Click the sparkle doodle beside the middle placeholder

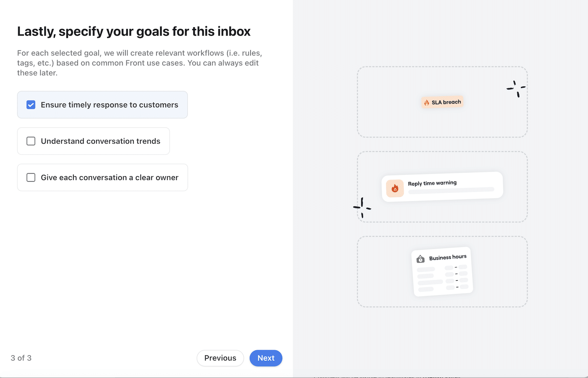tap(362, 207)
